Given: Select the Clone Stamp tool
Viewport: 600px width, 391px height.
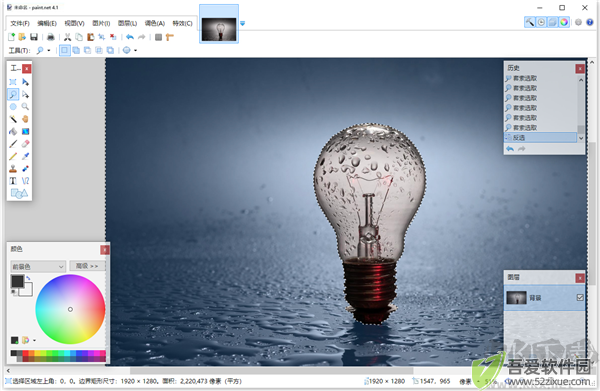Looking at the screenshot, I should (13, 168).
